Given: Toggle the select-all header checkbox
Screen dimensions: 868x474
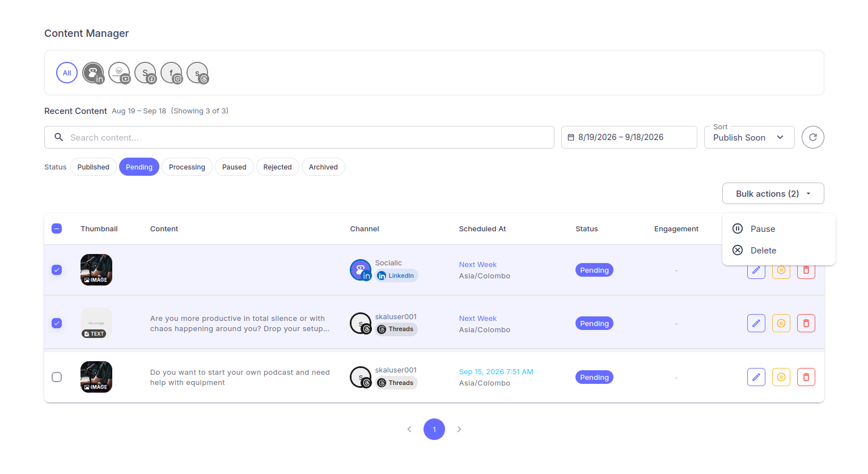Looking at the screenshot, I should [x=57, y=228].
